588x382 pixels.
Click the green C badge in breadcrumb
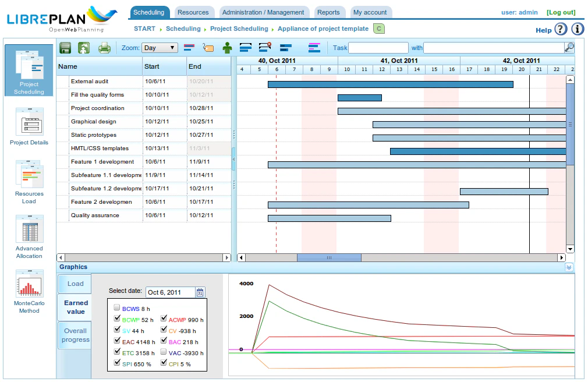(379, 29)
